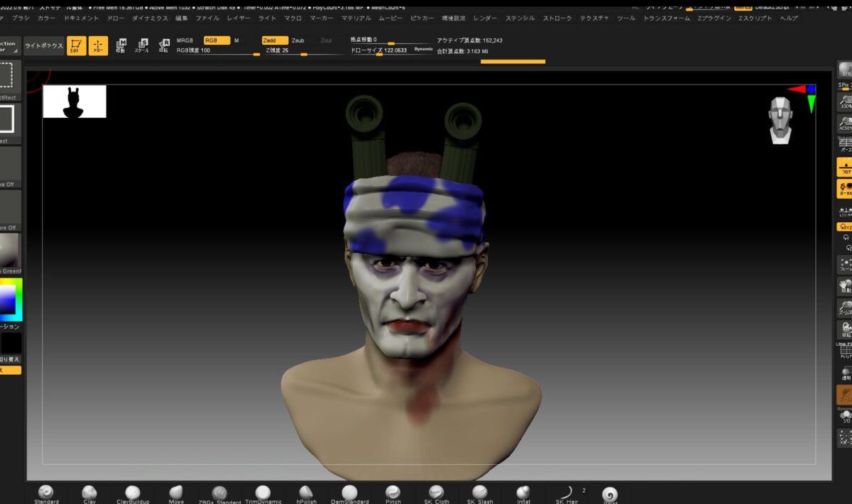Open the レイヤー (Layer) menu

click(x=239, y=18)
